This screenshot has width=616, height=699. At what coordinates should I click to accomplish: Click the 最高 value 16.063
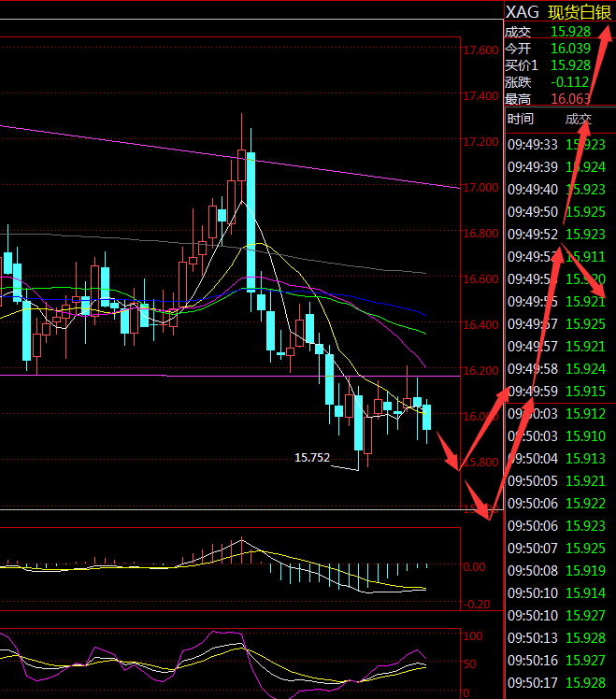pyautogui.click(x=570, y=98)
